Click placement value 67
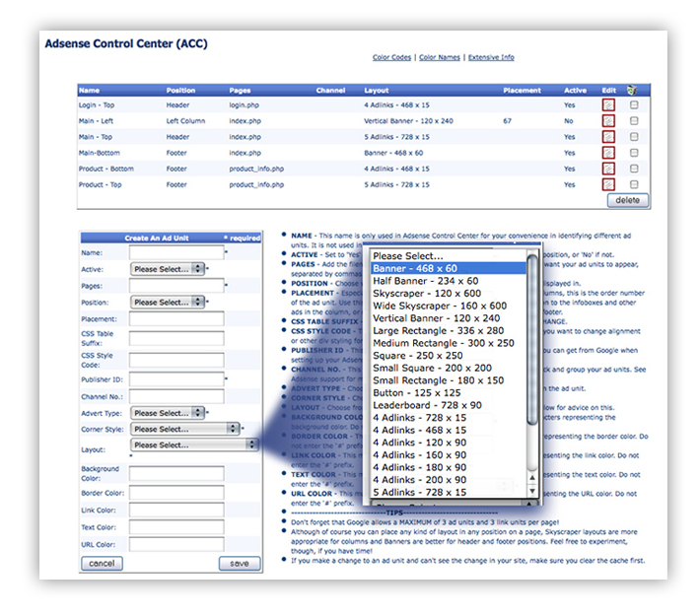Image resolution: width=700 pixels, height=616 pixels. tap(507, 121)
